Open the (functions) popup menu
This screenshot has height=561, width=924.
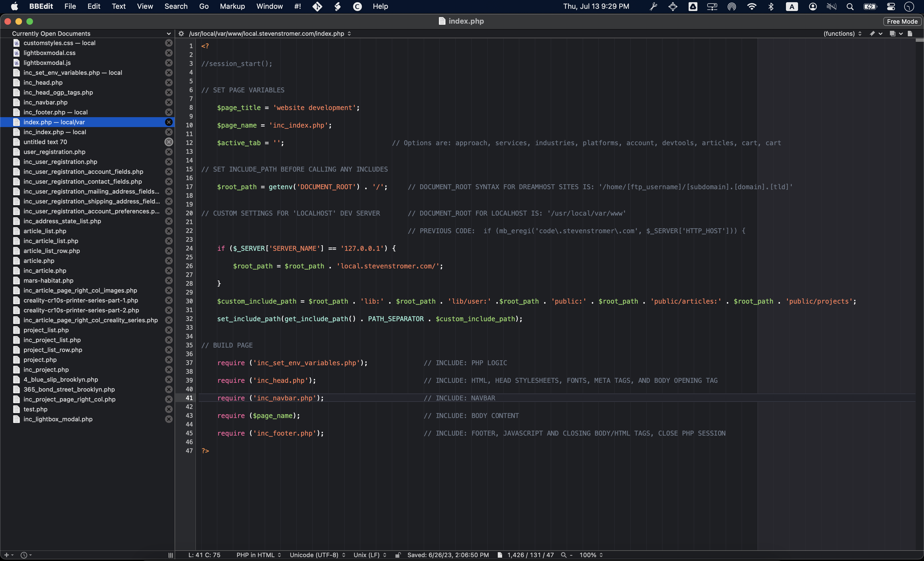(842, 33)
